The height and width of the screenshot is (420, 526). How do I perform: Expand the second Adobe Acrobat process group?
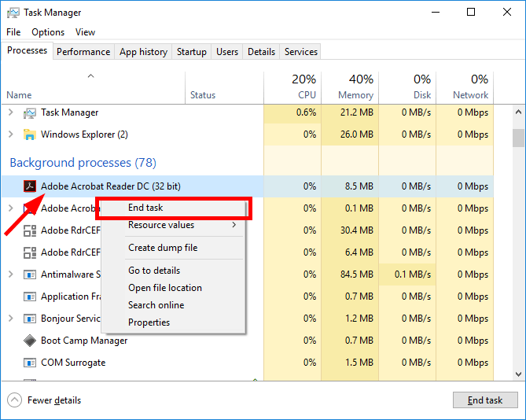coord(11,208)
